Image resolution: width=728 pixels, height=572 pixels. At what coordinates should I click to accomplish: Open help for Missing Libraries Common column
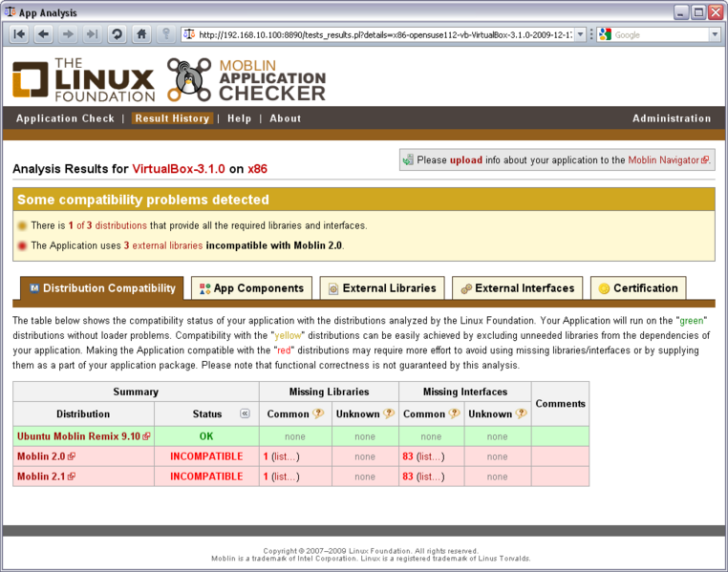tap(318, 413)
